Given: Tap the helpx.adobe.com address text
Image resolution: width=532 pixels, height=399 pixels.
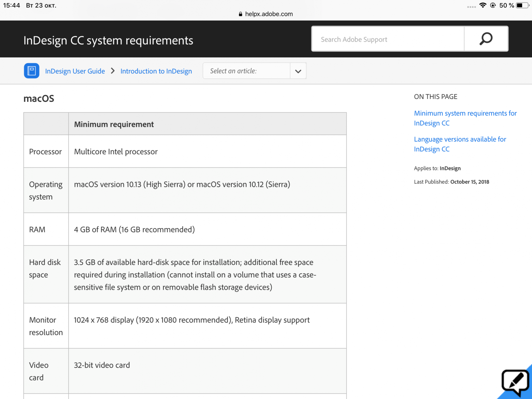Looking at the screenshot, I should (x=269, y=14).
